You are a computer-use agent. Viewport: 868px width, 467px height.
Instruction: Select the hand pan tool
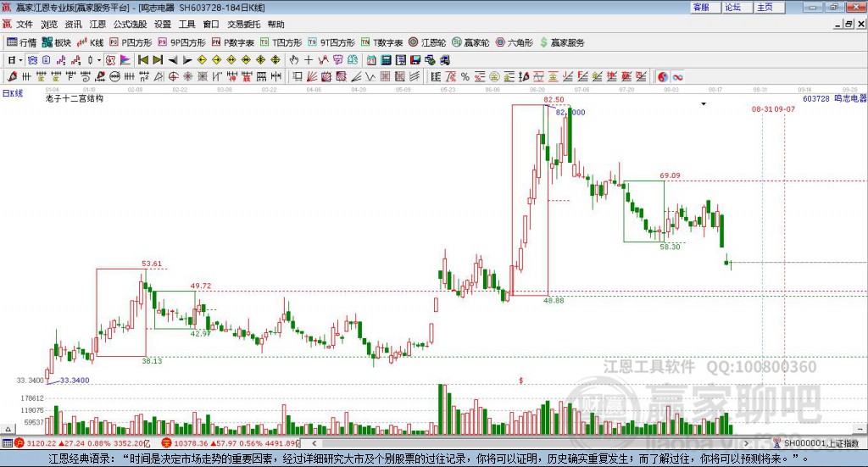click(294, 60)
